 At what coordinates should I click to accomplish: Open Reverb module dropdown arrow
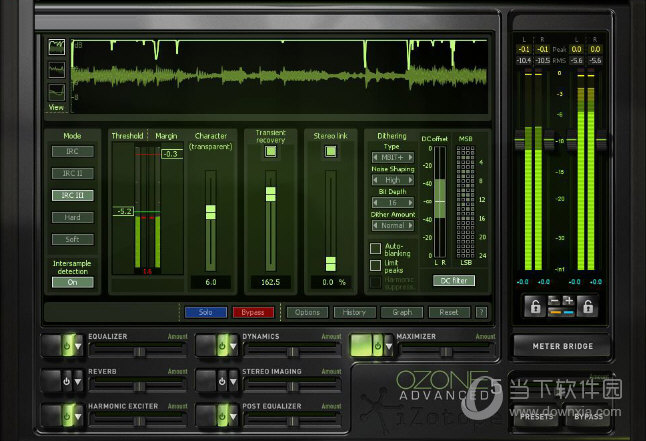(78, 382)
